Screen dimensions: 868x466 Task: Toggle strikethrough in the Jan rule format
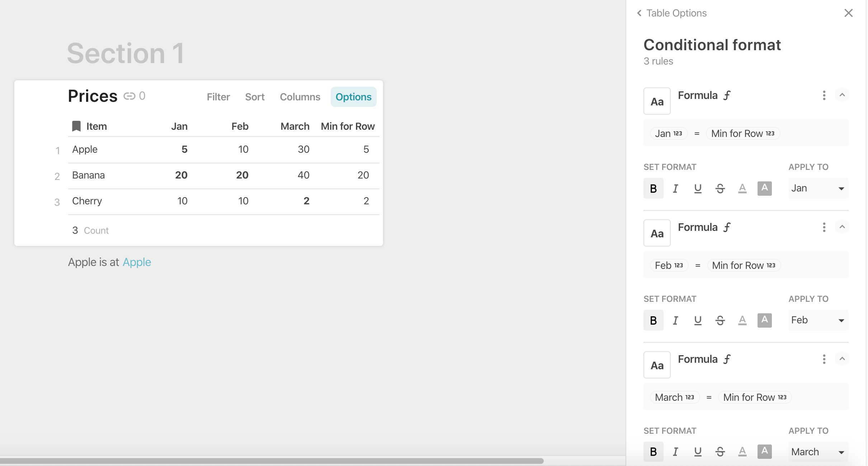point(720,189)
